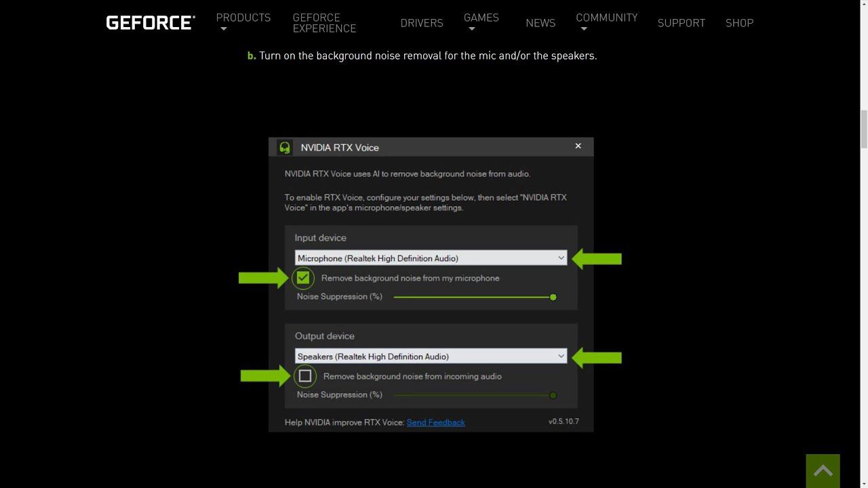This screenshot has height=488, width=868.
Task: Uncheck Remove background noise from my microphone
Action: 303,278
